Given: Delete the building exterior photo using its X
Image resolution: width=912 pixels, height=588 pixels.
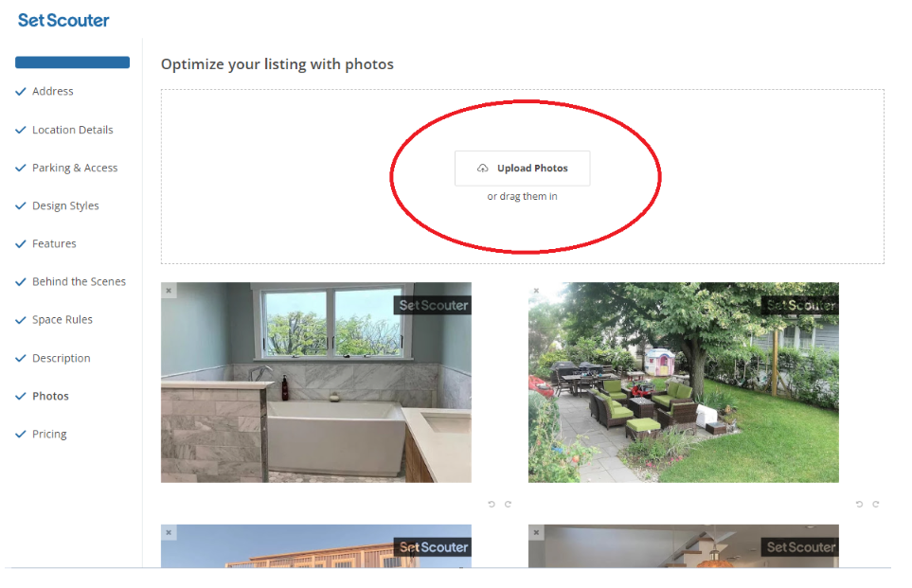Looking at the screenshot, I should click(169, 532).
